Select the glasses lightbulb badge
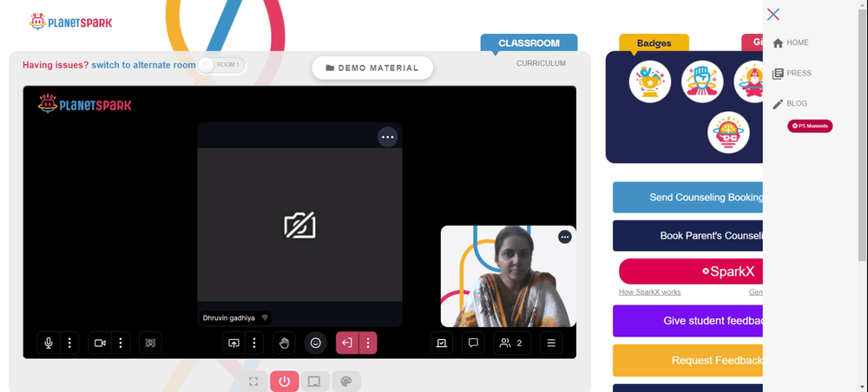Image resolution: width=868 pixels, height=392 pixels. (728, 134)
